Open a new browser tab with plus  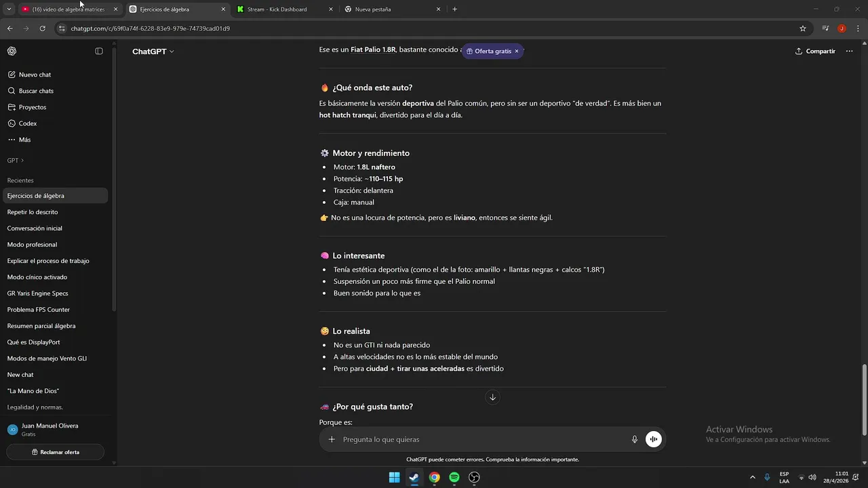pyautogui.click(x=454, y=9)
